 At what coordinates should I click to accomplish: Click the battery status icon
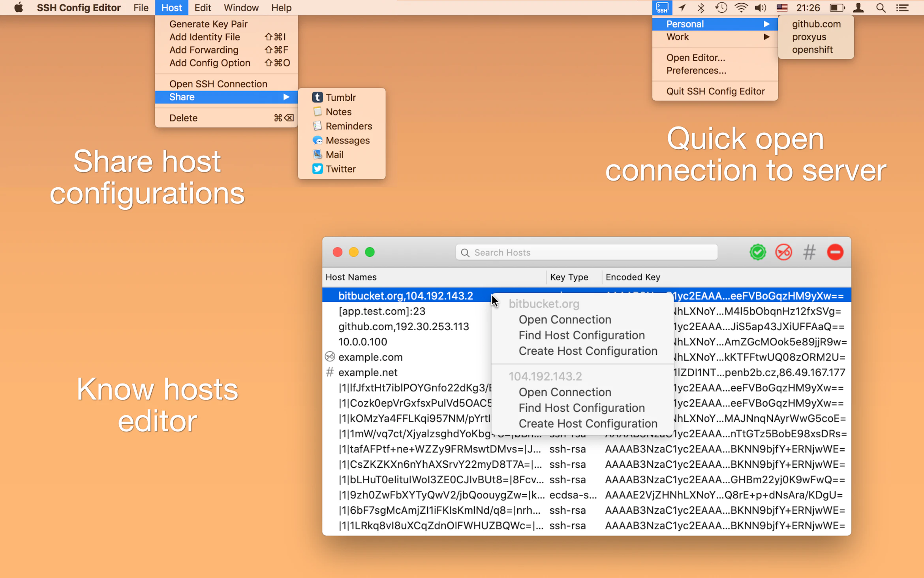[x=837, y=8]
